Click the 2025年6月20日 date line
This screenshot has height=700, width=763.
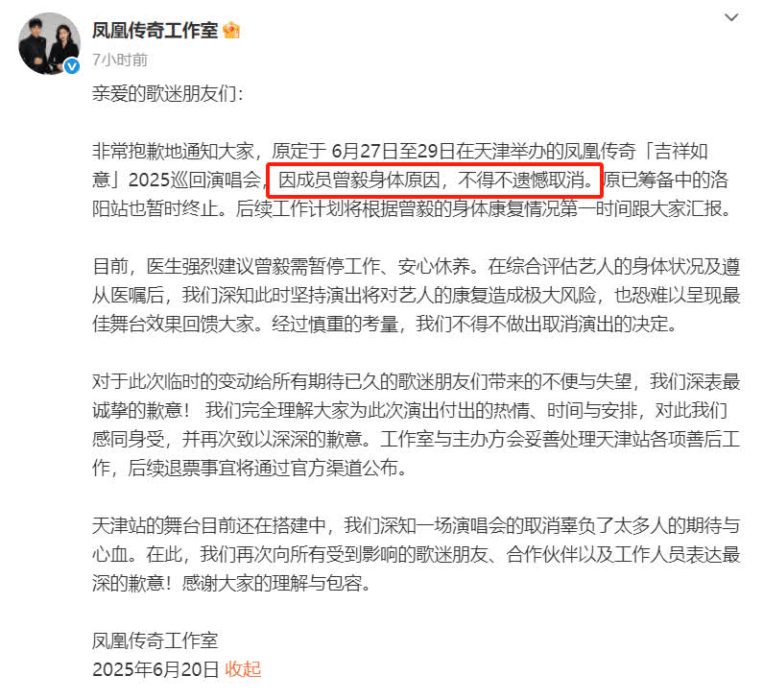point(155,669)
